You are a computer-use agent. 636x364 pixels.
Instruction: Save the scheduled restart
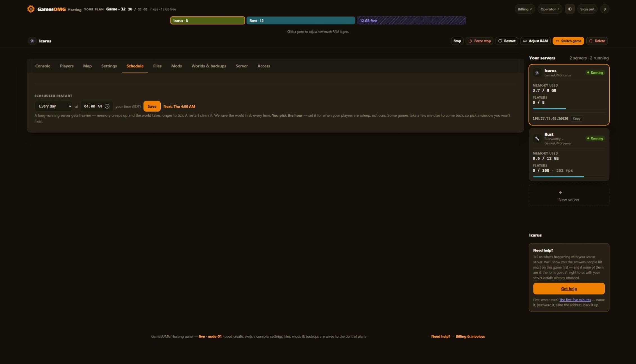(152, 106)
